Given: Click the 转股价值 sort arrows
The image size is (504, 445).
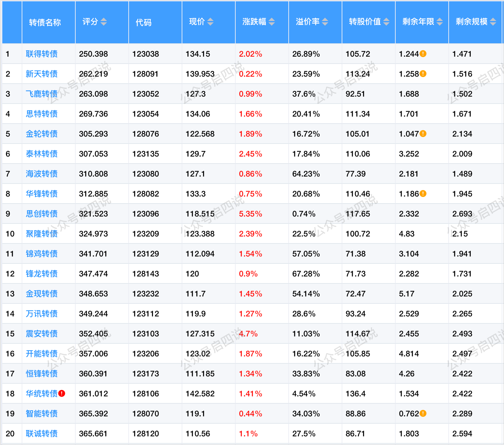Looking at the screenshot, I should coord(386,22).
